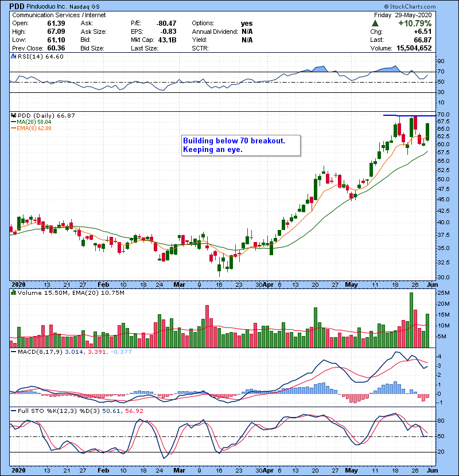Click the MACD value 3.014
Screen dimensions: 459x476
click(74, 352)
